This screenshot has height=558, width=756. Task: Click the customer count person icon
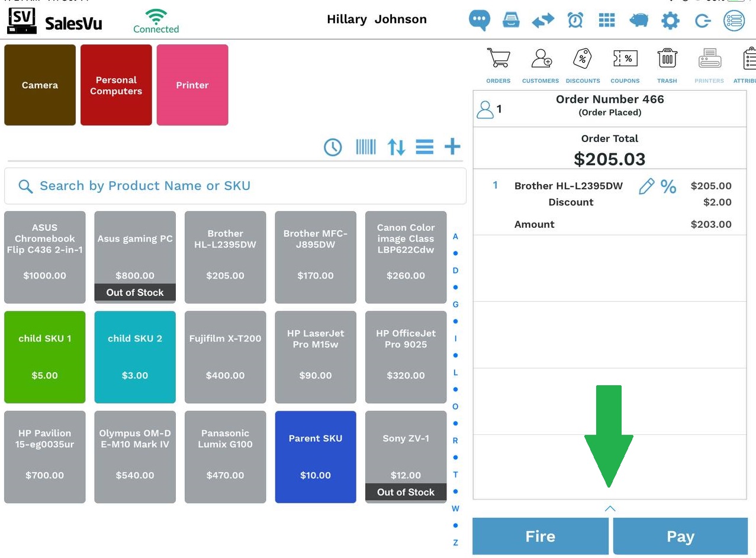coord(485,109)
